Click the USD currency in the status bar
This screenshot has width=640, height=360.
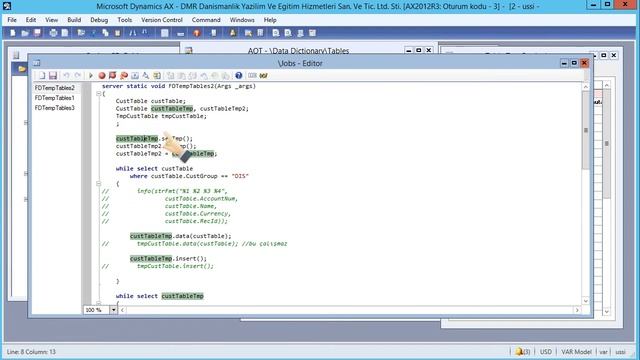tap(546, 351)
